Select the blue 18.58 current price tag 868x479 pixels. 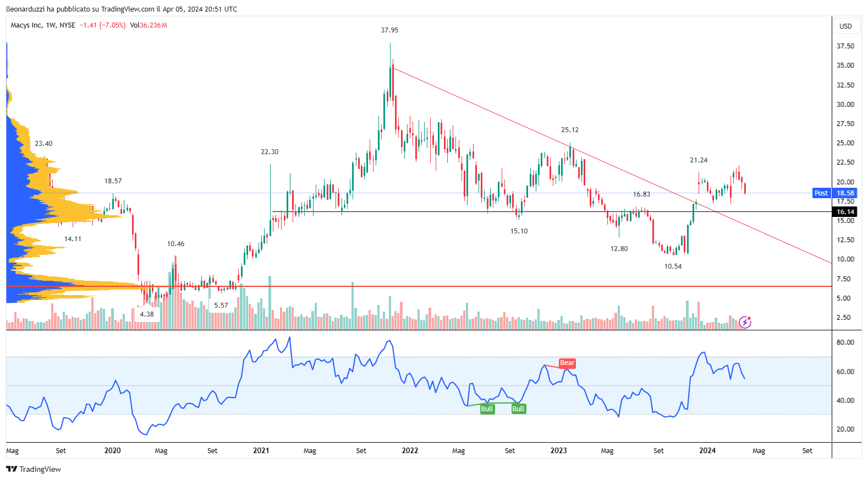[845, 193]
